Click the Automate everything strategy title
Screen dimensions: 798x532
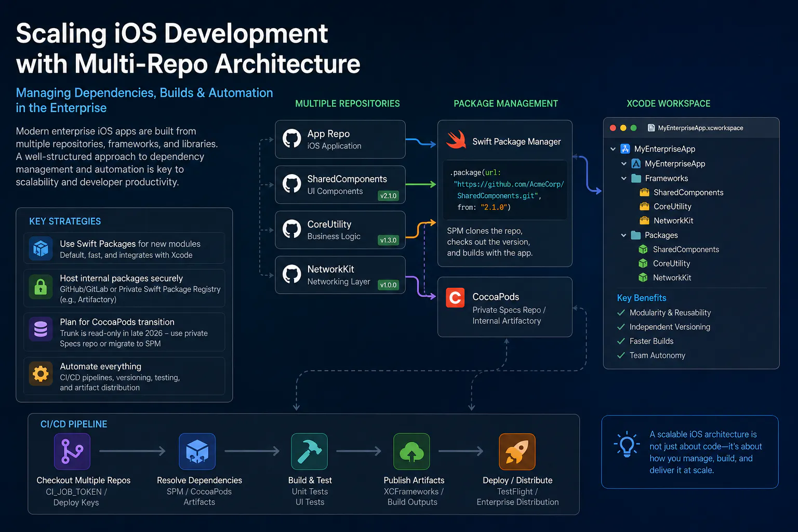pyautogui.click(x=100, y=366)
